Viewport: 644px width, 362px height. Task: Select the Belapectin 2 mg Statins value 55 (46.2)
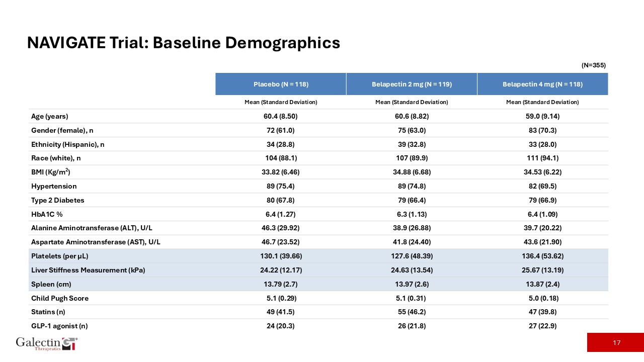coord(412,312)
